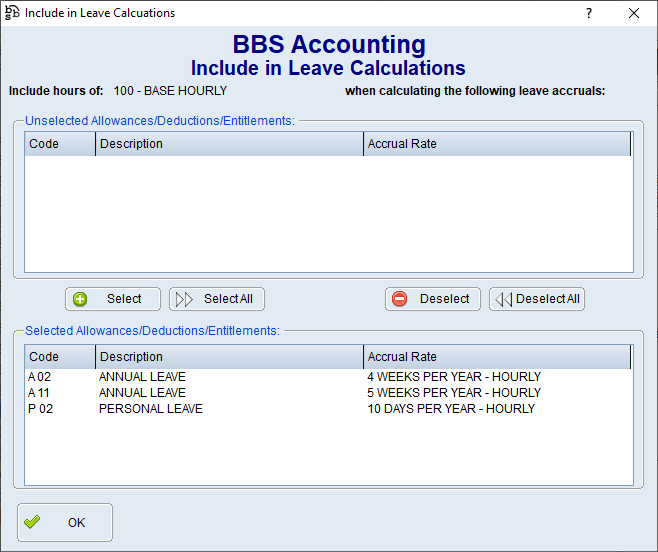This screenshot has height=552, width=658.
Task: Select the P 02 Personal Leave row
Action: click(150, 409)
